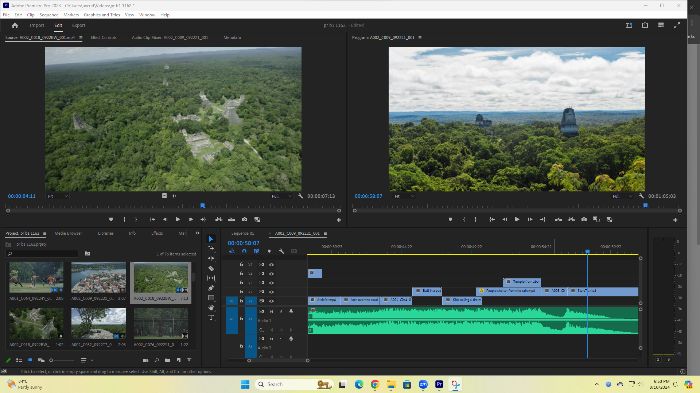
Task: Solo the A1 audio track
Action: [x=281, y=311]
